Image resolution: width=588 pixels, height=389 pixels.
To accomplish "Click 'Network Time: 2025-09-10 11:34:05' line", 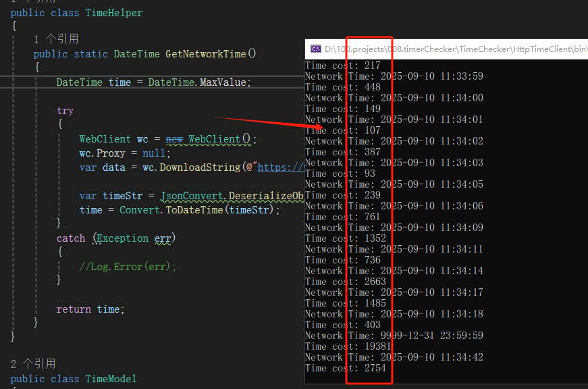I will click(394, 184).
